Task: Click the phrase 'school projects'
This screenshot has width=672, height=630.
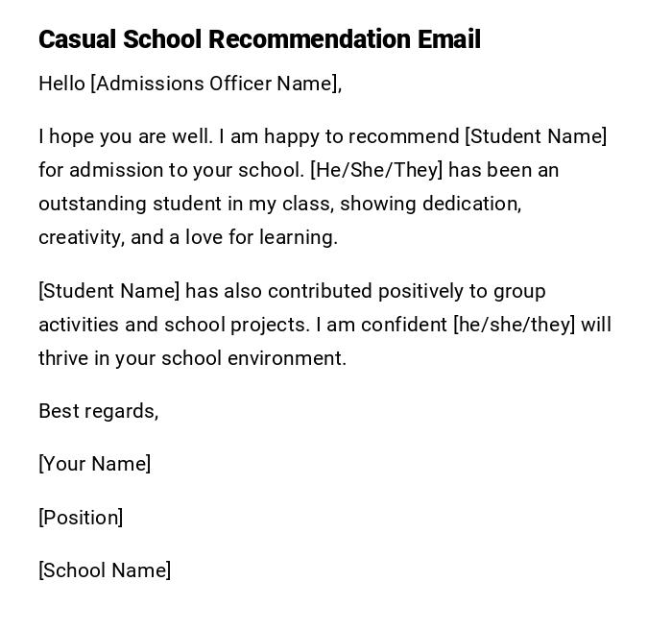Action: pos(236,325)
